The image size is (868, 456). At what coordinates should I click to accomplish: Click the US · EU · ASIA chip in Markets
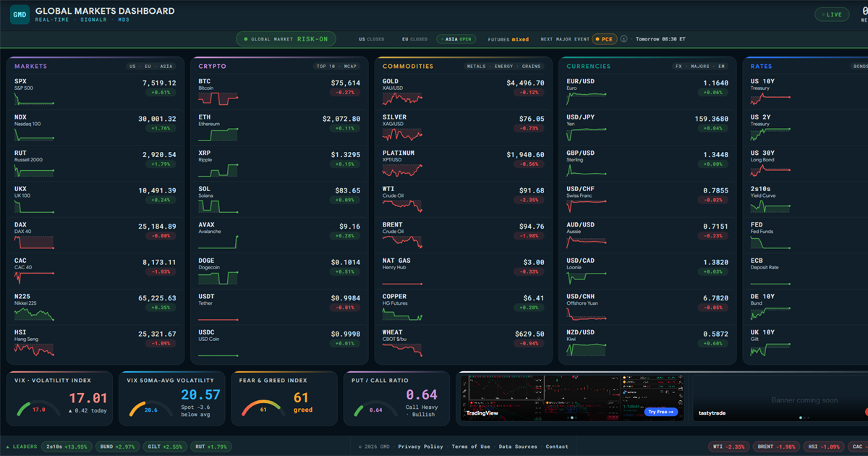[151, 66]
